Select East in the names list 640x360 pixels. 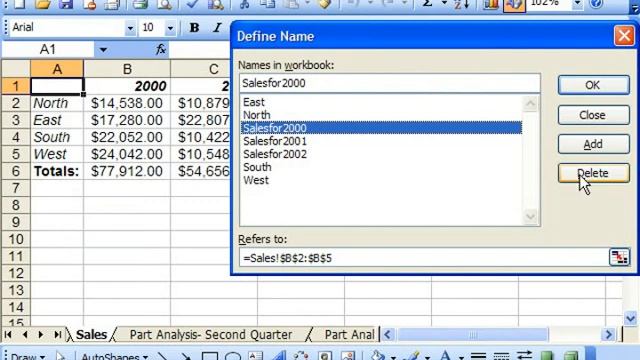click(254, 102)
